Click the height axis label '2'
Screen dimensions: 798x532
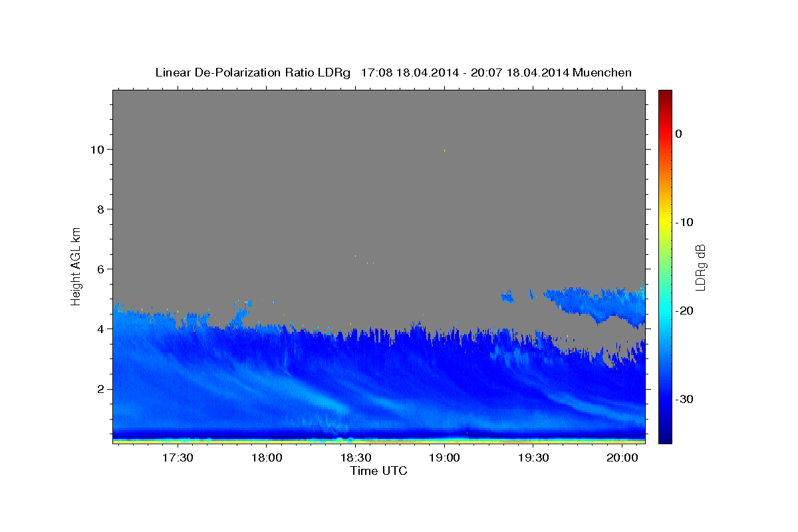click(x=100, y=389)
